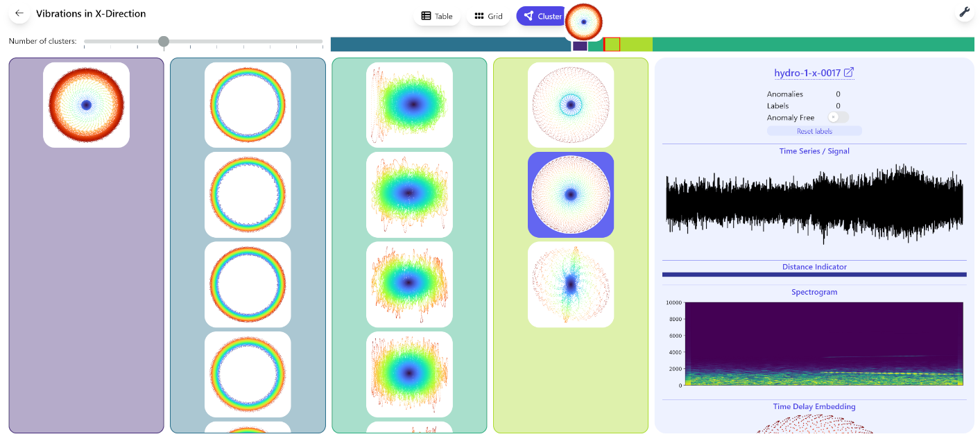Click the Spectrogram plot
This screenshot has height=441, width=980.
tap(823, 343)
